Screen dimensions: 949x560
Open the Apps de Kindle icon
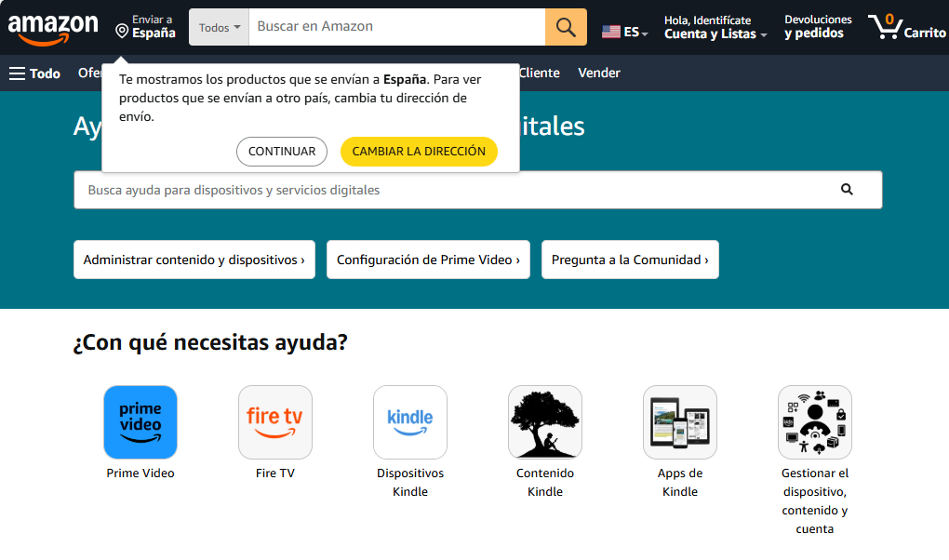[680, 422]
